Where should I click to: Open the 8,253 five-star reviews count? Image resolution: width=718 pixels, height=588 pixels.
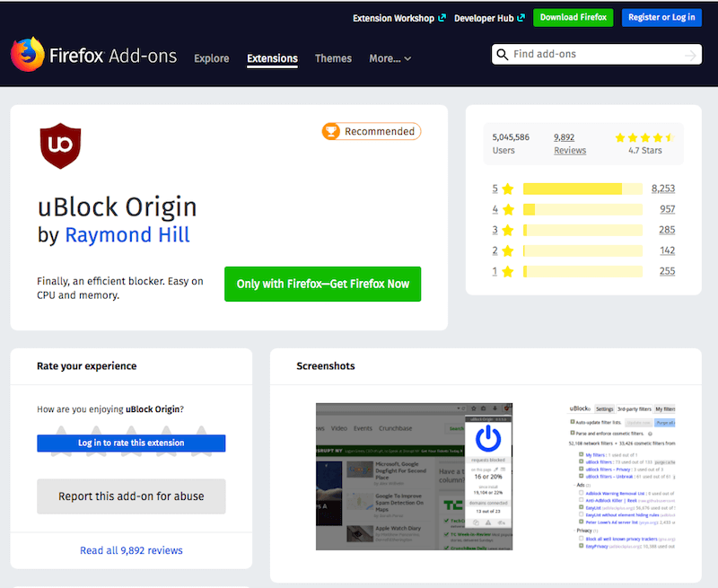click(663, 189)
